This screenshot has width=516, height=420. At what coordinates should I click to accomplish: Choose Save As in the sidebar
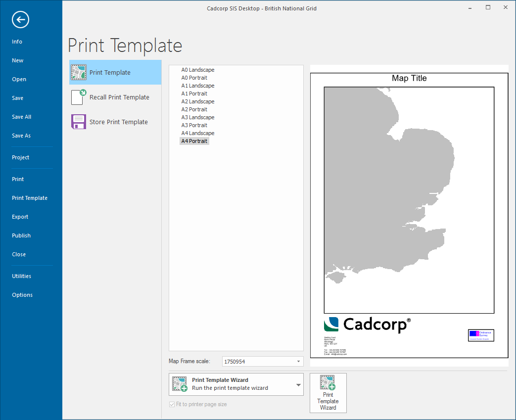pos(21,135)
